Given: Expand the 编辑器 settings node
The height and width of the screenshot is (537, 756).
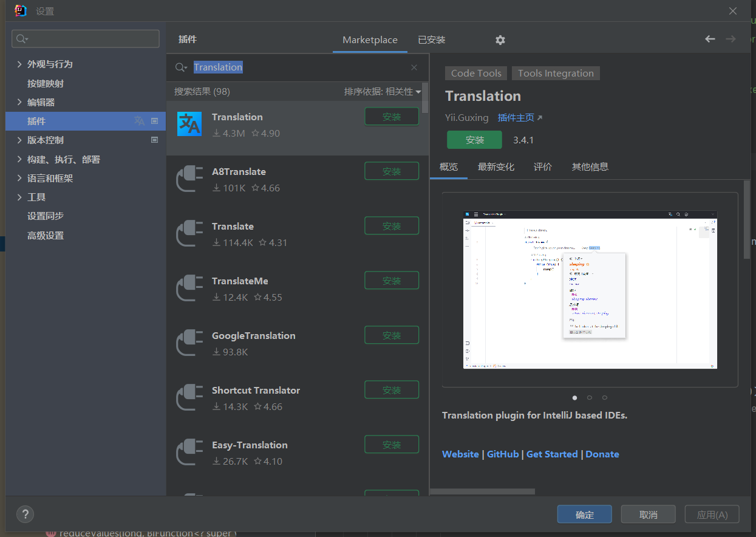Looking at the screenshot, I should 19,102.
